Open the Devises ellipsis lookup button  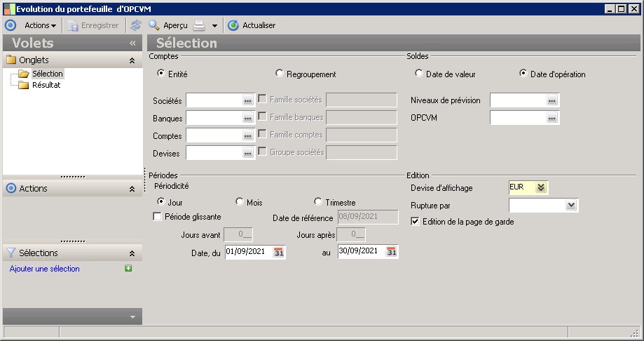tap(247, 153)
